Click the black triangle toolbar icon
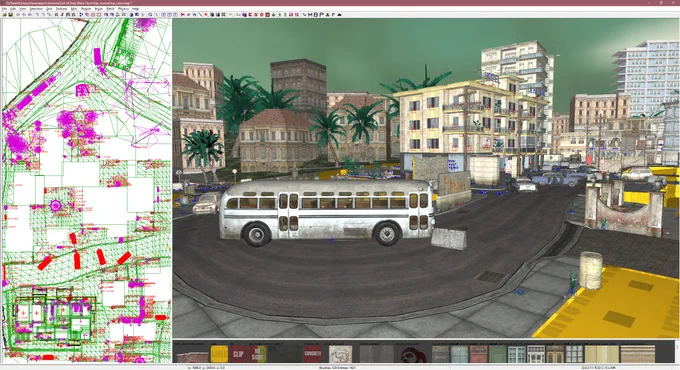The image size is (680, 370). (339, 14)
